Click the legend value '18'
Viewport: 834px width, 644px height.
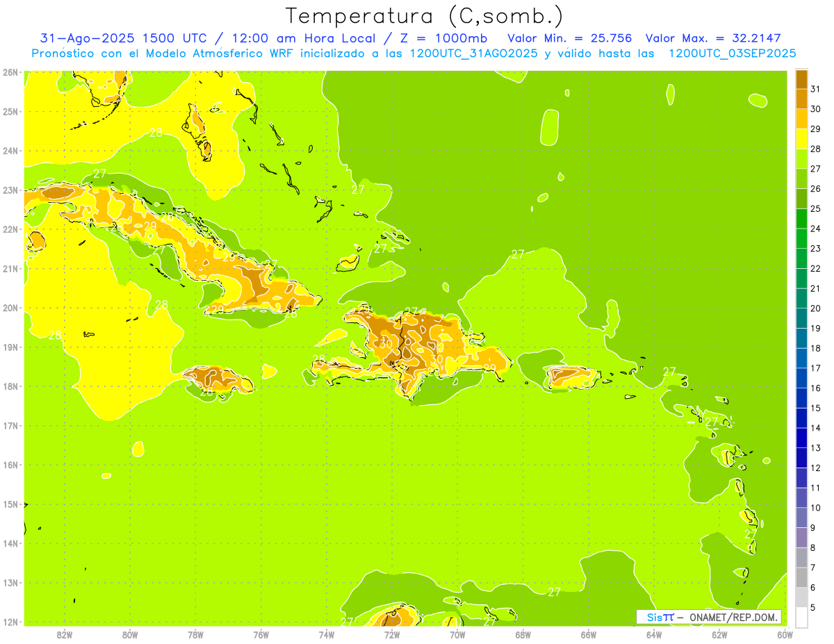(815, 348)
